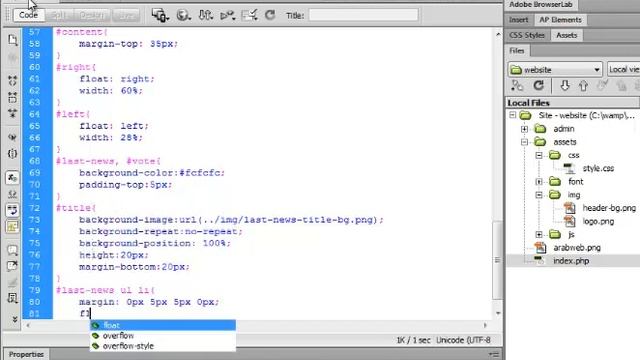Open the Multiscreen preview icon
This screenshot has height=360, width=640.
click(x=160, y=16)
